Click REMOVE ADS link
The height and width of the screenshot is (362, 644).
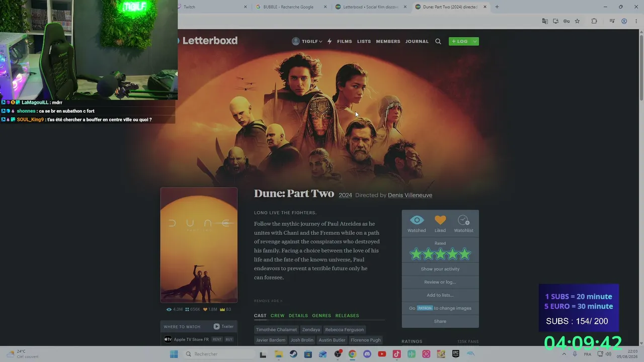[x=268, y=301]
